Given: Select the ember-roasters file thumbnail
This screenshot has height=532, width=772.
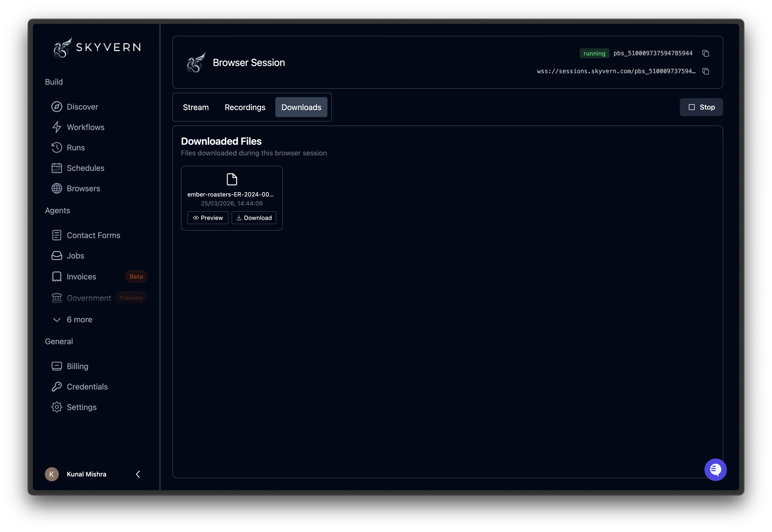Looking at the screenshot, I should pyautogui.click(x=232, y=180).
